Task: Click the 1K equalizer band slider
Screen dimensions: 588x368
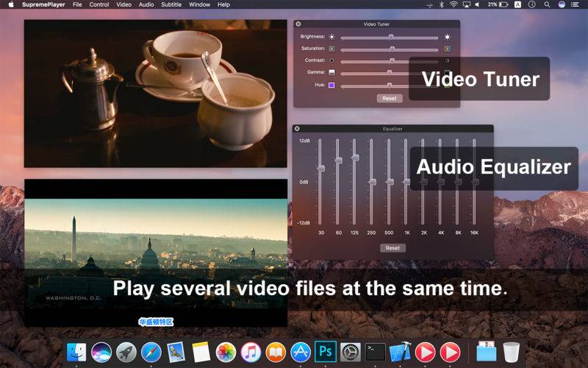Action: coord(406,182)
